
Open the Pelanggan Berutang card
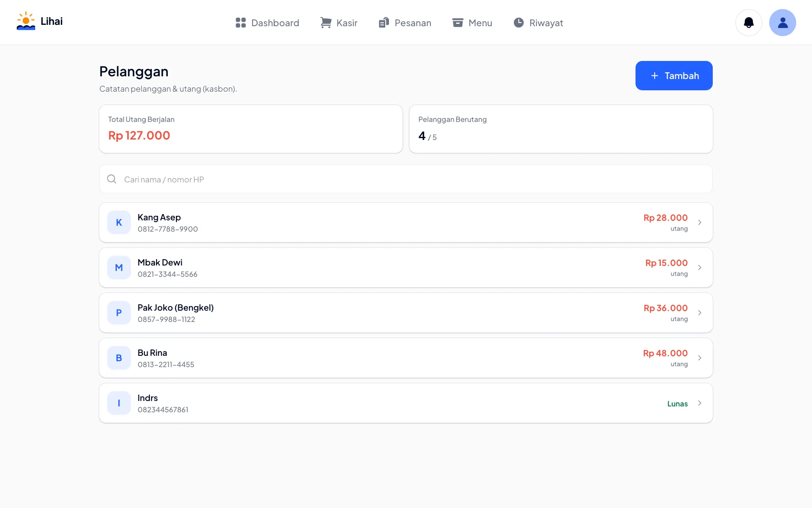coord(561,129)
